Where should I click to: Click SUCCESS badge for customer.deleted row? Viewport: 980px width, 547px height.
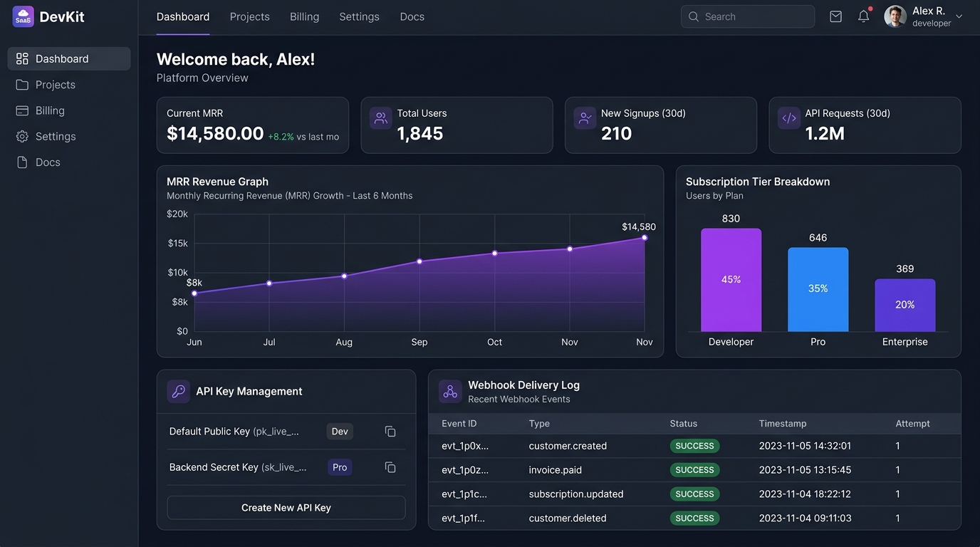click(x=694, y=519)
